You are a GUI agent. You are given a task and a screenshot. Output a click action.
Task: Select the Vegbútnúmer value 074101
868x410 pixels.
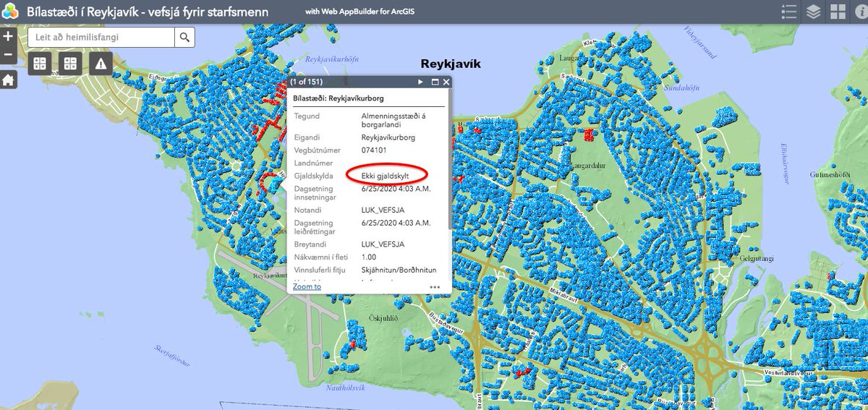click(x=373, y=150)
